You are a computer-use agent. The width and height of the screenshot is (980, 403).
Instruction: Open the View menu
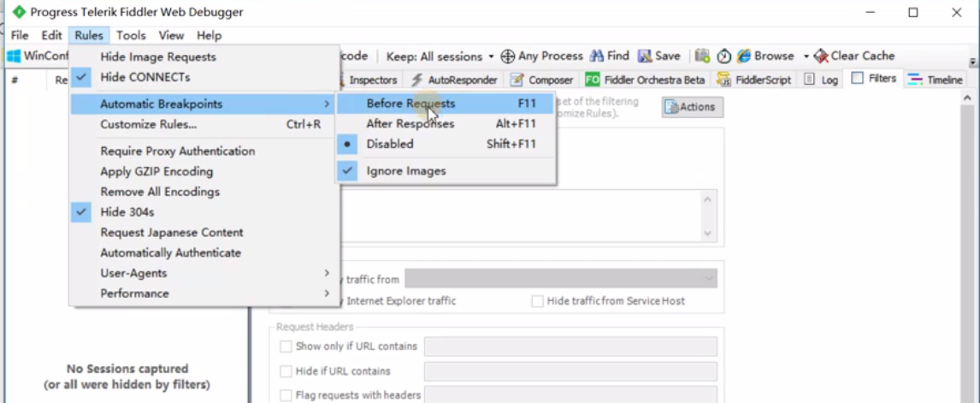pyautogui.click(x=171, y=36)
